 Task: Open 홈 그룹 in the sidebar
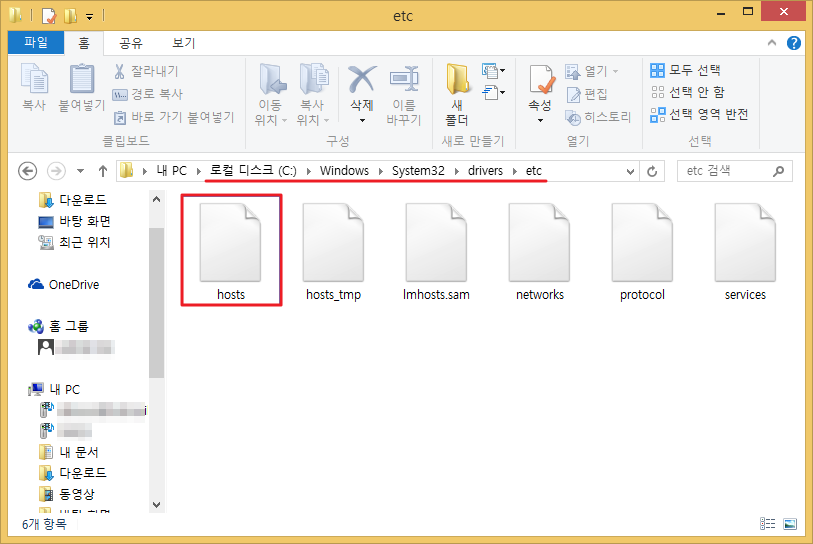tap(58, 326)
